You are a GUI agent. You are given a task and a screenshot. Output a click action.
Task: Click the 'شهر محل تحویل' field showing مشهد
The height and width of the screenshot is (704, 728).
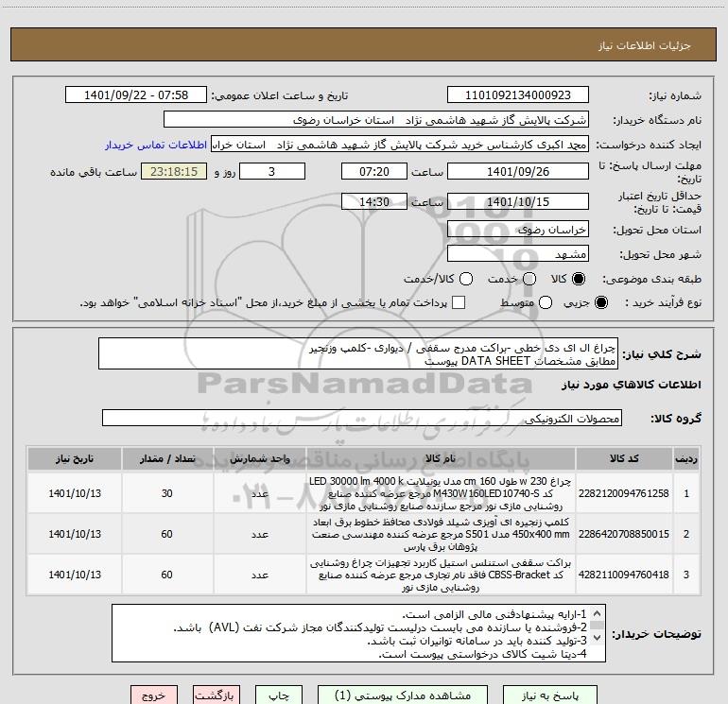tap(517, 254)
